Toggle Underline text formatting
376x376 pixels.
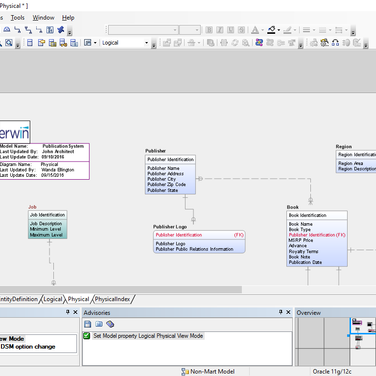tap(231, 30)
